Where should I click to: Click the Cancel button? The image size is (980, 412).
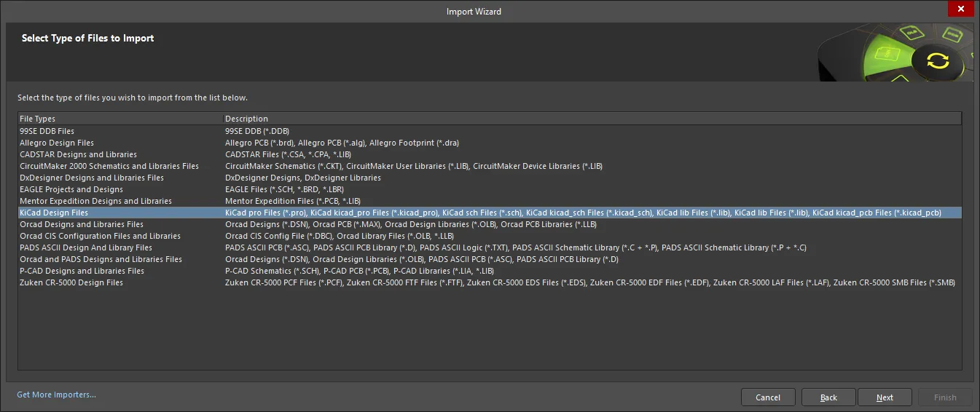click(x=768, y=397)
